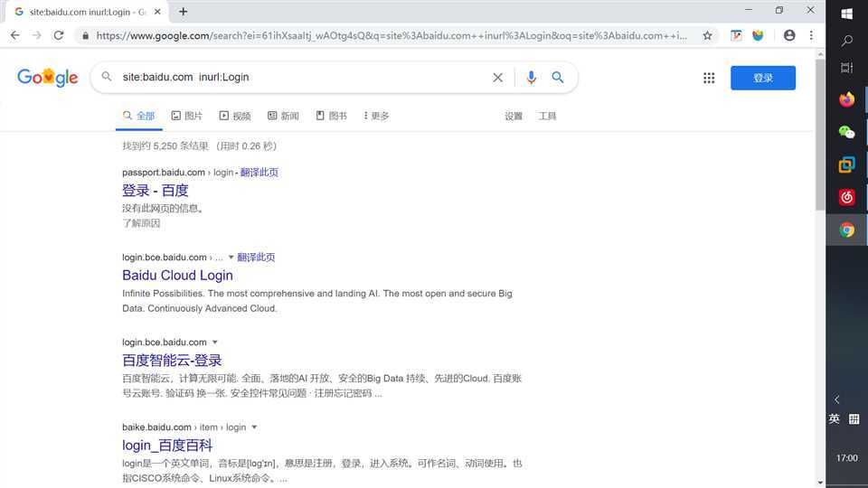Launch Firefox from the taskbar
This screenshot has width=868, height=488.
846,99
